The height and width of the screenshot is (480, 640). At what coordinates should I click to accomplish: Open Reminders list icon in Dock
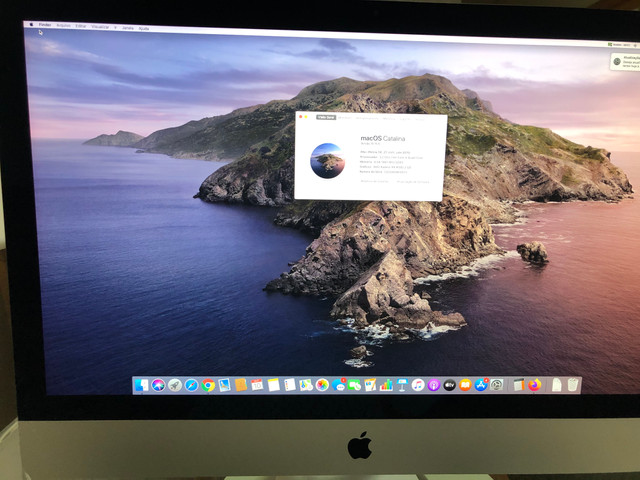(x=290, y=384)
